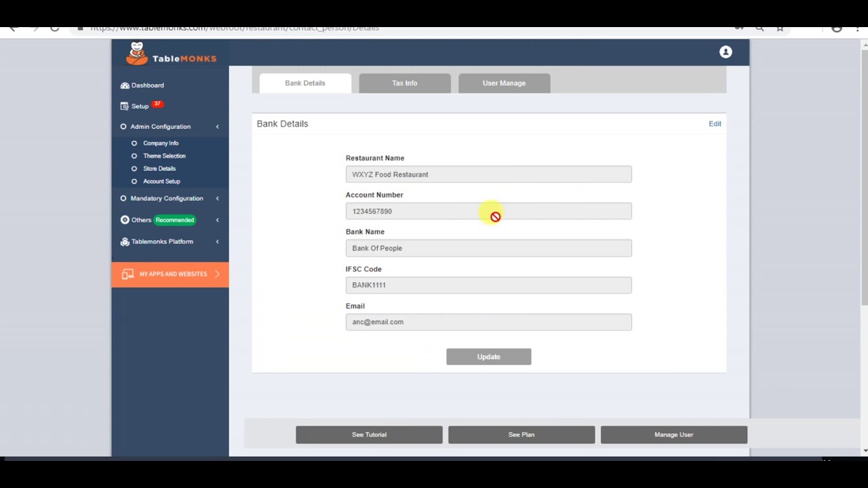
Task: Expand the Others Recommended section
Action: pyautogui.click(x=170, y=220)
